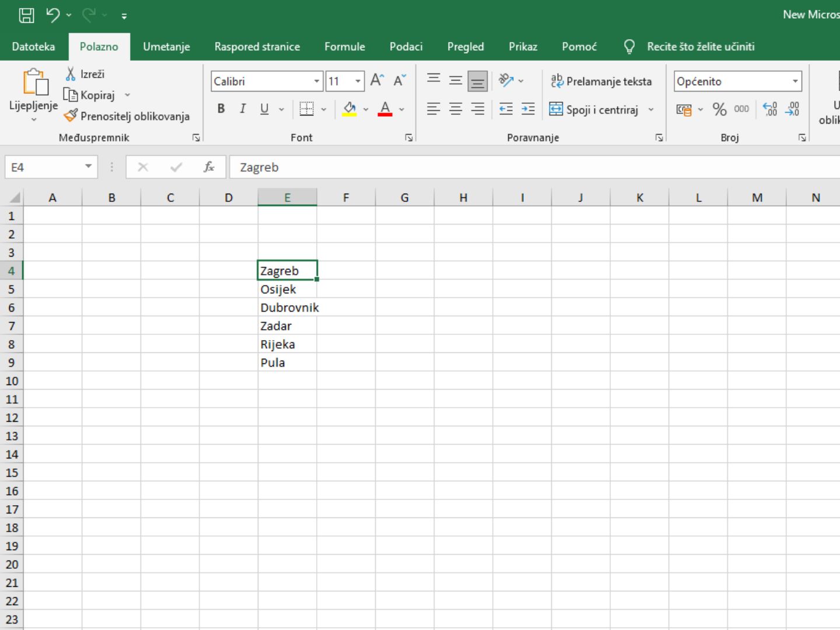
Task: Click the Borders icon
Action: [306, 108]
